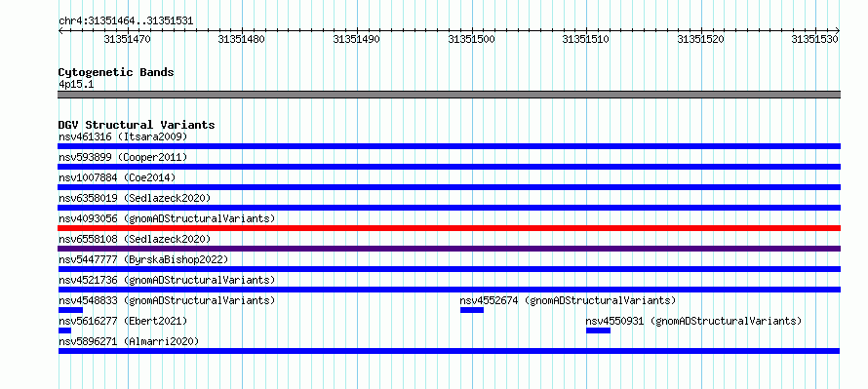Open the nsv593899 (Cooper2011) label
Image resolution: width=868 pixels, height=389 pixels.
pyautogui.click(x=123, y=157)
